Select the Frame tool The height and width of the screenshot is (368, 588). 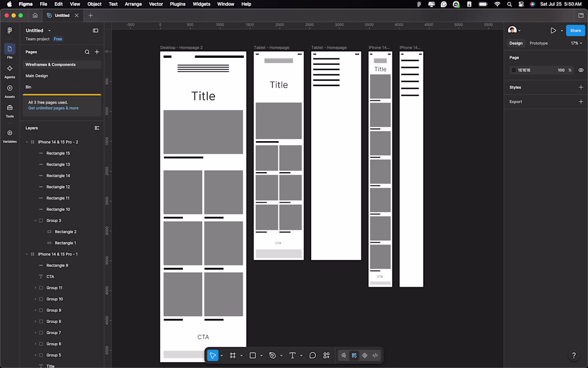[x=233, y=355]
